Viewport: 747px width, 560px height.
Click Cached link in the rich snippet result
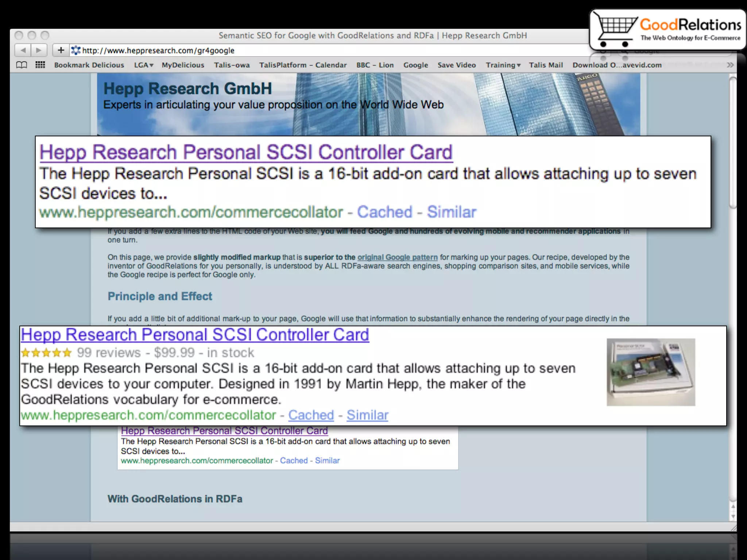pyautogui.click(x=311, y=415)
